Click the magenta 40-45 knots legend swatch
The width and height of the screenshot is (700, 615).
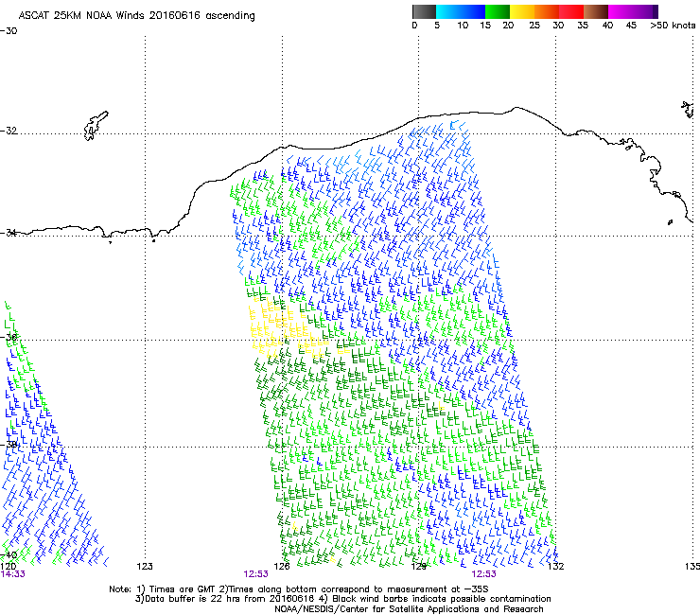[621, 11]
